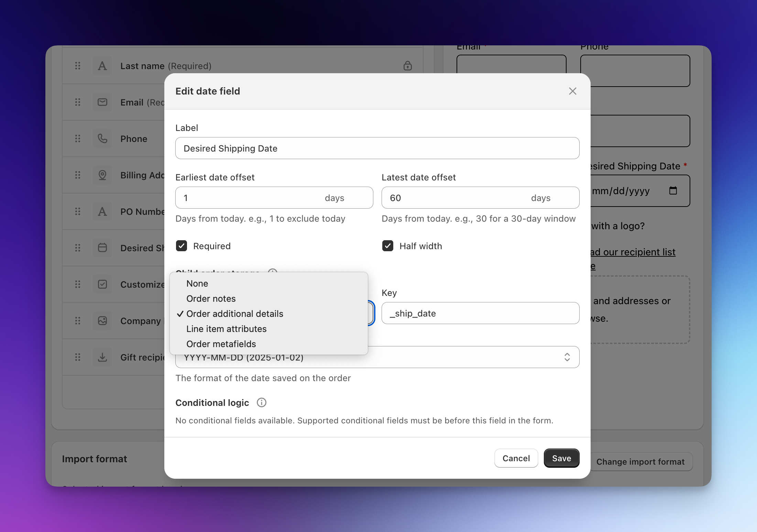Select None from storage dropdown
The width and height of the screenshot is (757, 532).
tap(269, 284)
